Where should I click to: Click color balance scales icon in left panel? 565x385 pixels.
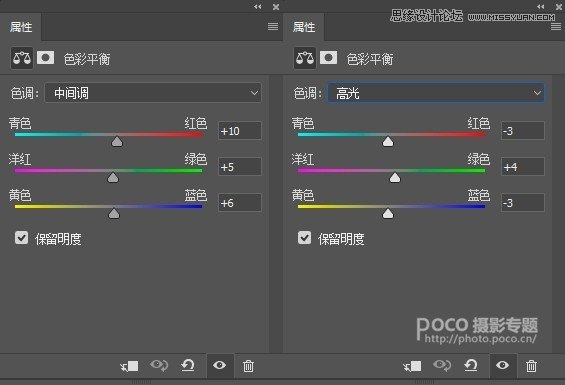click(22, 58)
